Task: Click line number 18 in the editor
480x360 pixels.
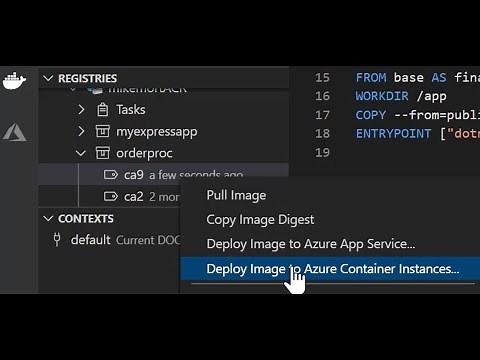Action: click(322, 134)
